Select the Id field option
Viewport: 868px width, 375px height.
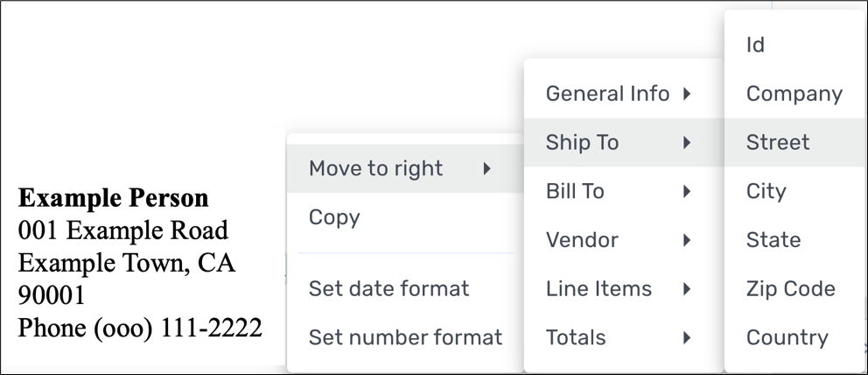755,45
